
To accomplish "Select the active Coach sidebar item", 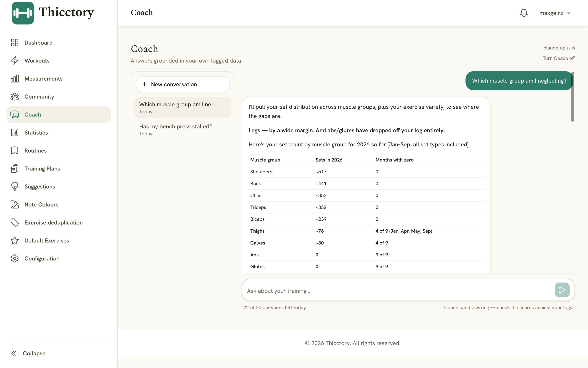I will (58, 115).
